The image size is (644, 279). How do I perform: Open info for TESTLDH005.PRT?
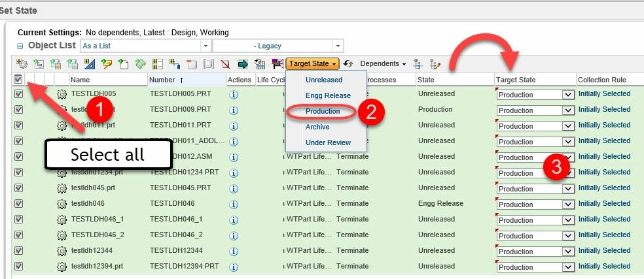[234, 94]
